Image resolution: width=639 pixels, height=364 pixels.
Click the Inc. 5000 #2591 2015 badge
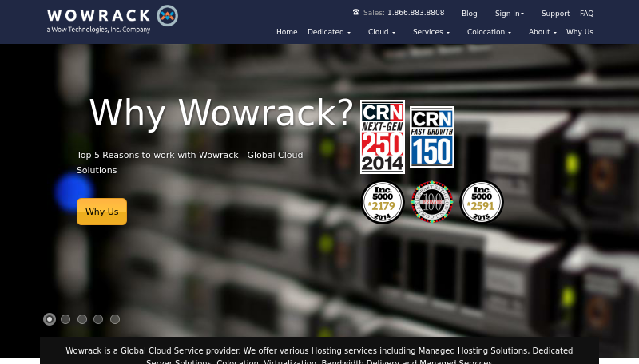pyautogui.click(x=482, y=203)
